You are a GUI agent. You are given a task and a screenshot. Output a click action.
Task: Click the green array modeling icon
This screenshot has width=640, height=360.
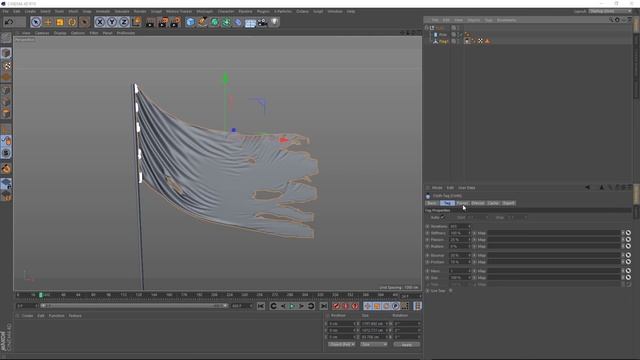(x=226, y=22)
